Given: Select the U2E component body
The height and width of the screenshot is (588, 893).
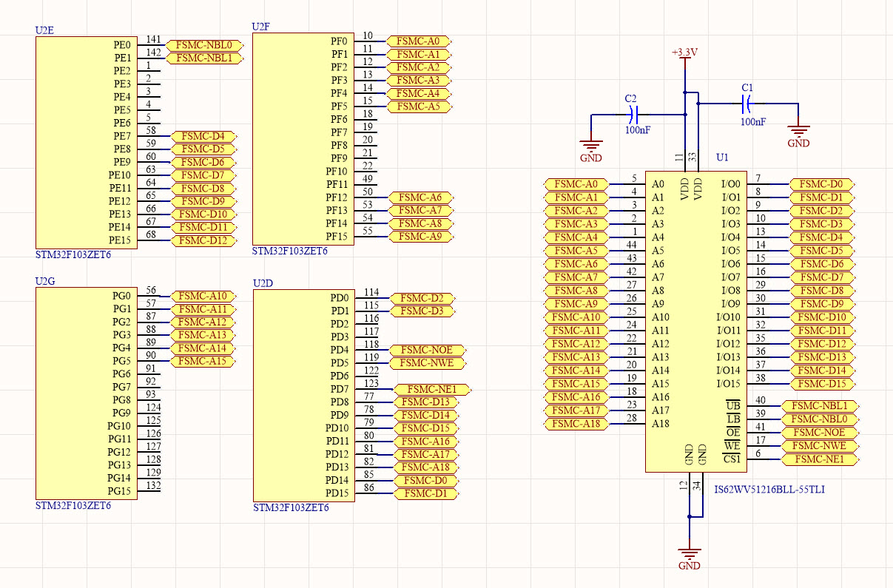Looking at the screenshot, I should pos(86,143).
